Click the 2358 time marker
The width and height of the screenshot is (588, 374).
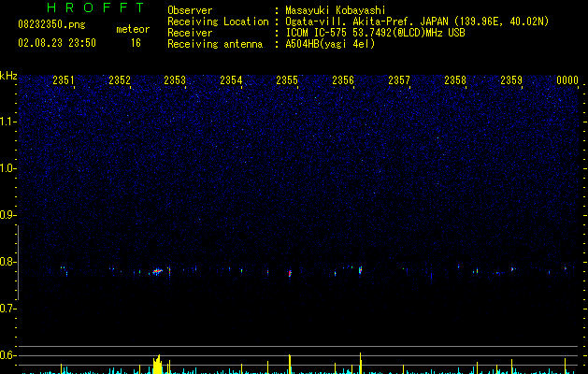point(455,80)
